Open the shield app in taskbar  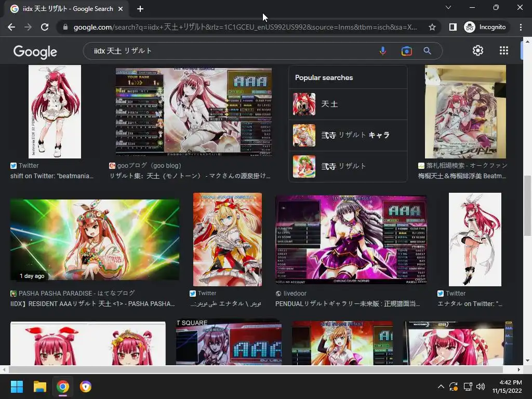coord(86,387)
